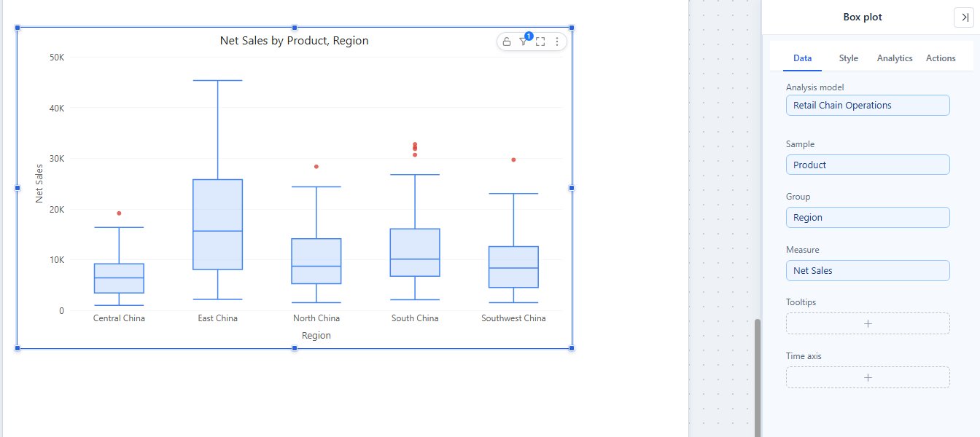Switch to the Style tab
Image resolution: width=980 pixels, height=437 pixels.
pos(848,58)
